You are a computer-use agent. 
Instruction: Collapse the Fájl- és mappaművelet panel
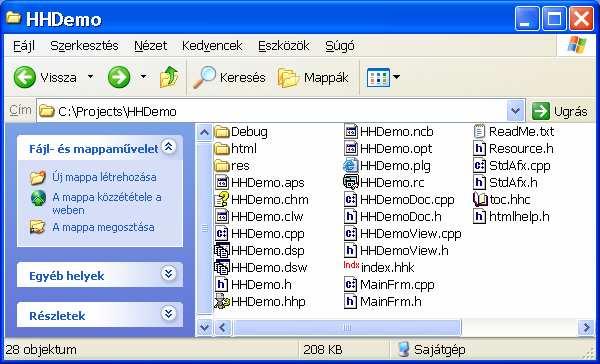tap(168, 147)
